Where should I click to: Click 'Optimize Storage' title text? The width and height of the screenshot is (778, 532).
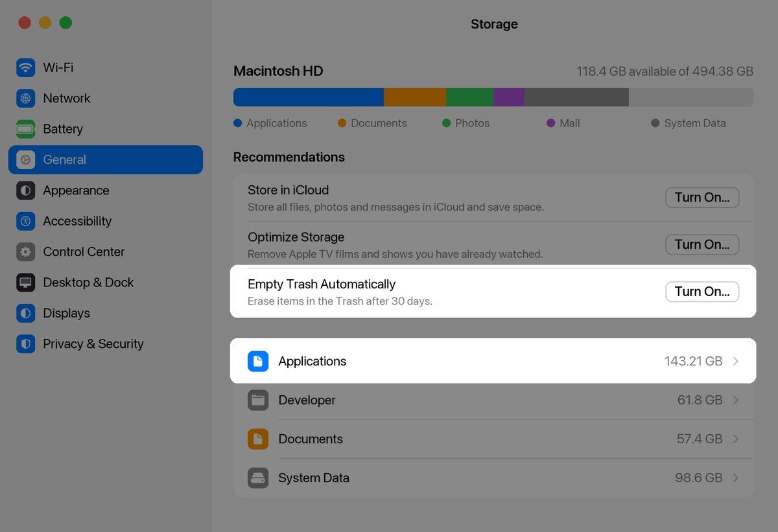[x=296, y=237]
